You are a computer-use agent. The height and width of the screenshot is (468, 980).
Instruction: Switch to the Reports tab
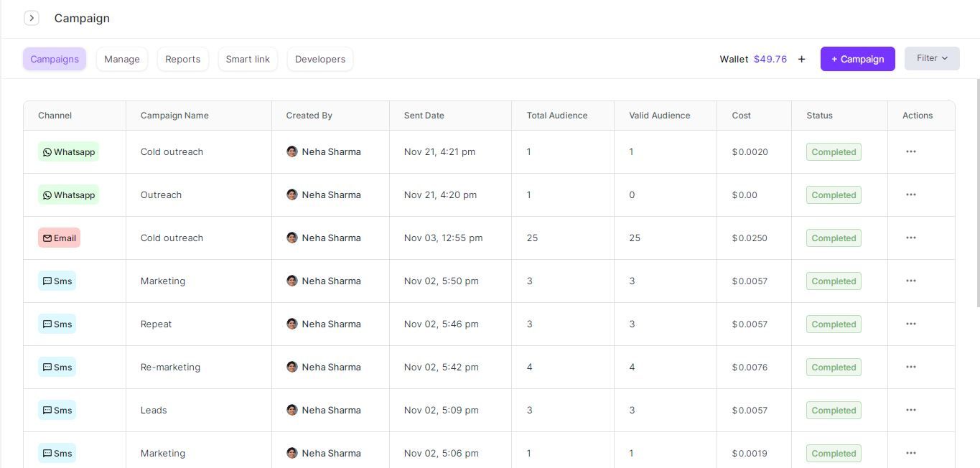(x=182, y=59)
